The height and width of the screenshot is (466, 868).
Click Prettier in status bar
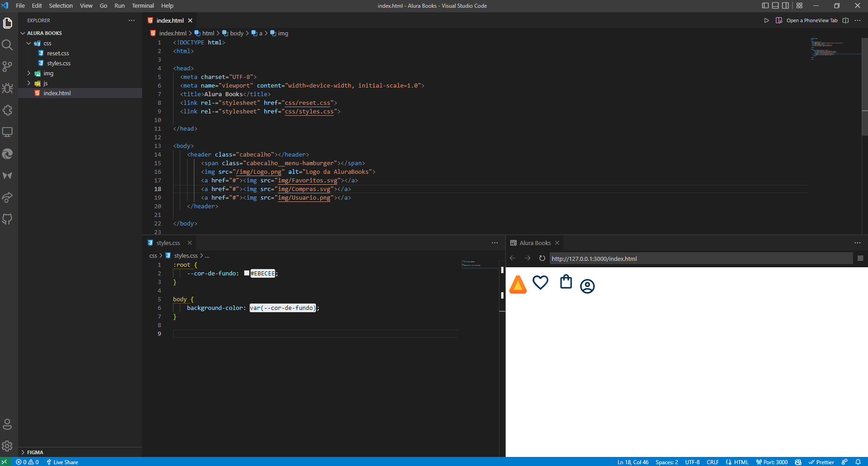821,462
